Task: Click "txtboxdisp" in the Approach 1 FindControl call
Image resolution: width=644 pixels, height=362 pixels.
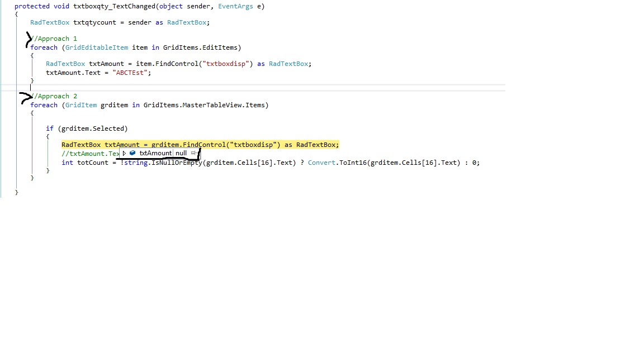Action: tap(225, 64)
